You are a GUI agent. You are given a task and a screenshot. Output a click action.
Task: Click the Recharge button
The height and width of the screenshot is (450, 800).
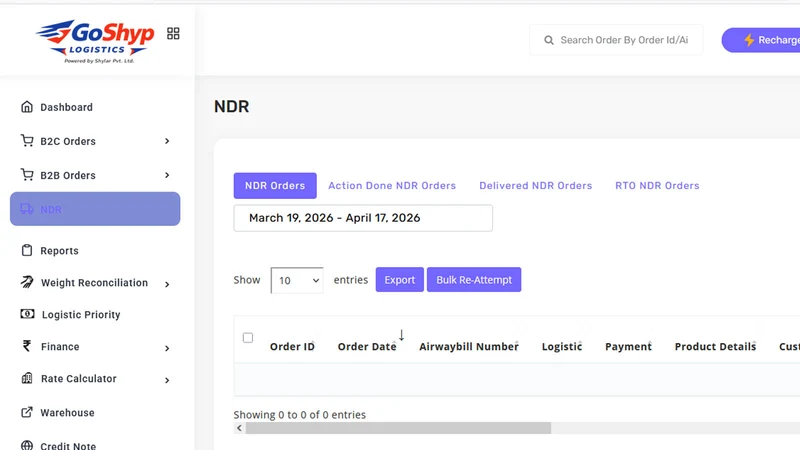tap(761, 40)
